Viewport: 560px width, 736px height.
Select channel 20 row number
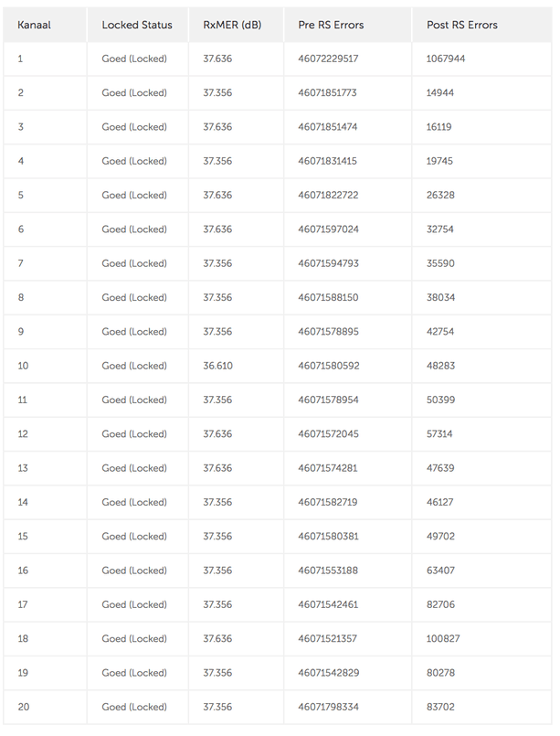[x=23, y=707]
